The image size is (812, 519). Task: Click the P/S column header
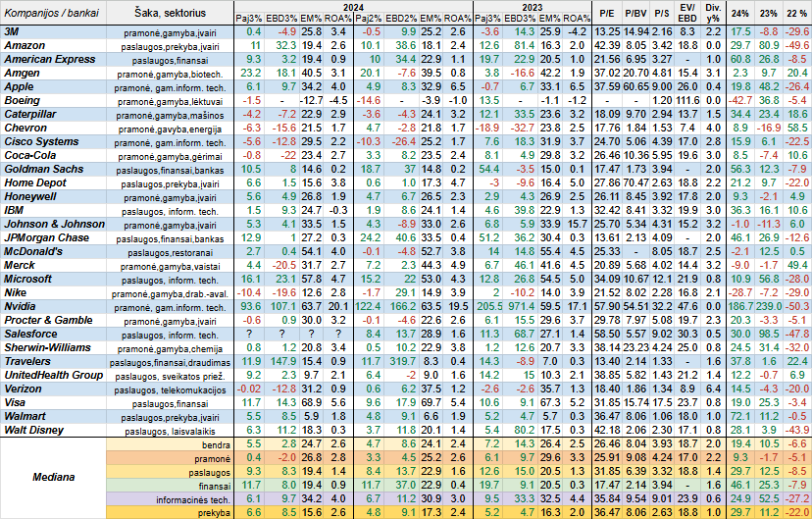662,13
